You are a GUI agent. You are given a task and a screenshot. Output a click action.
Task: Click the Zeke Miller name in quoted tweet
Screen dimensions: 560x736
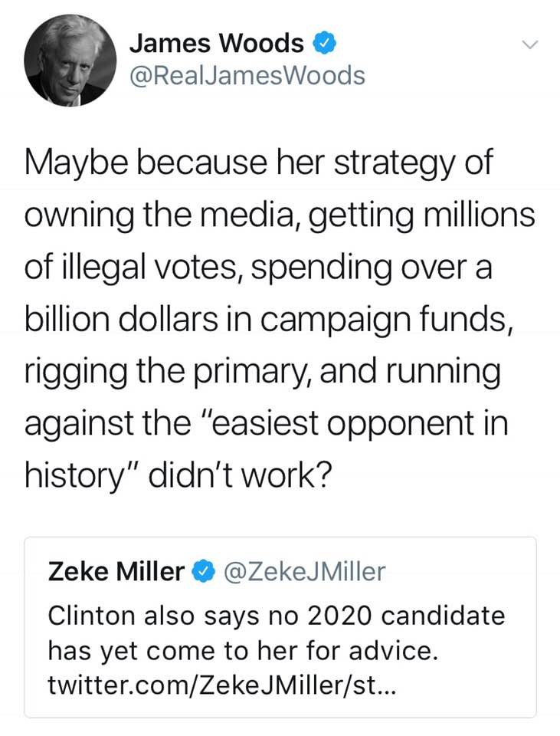tap(116, 571)
